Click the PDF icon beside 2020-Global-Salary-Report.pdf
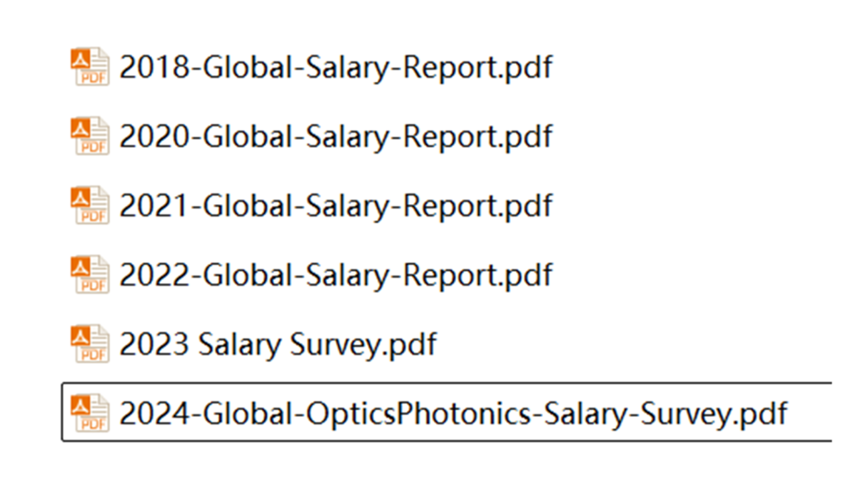 click(x=90, y=136)
